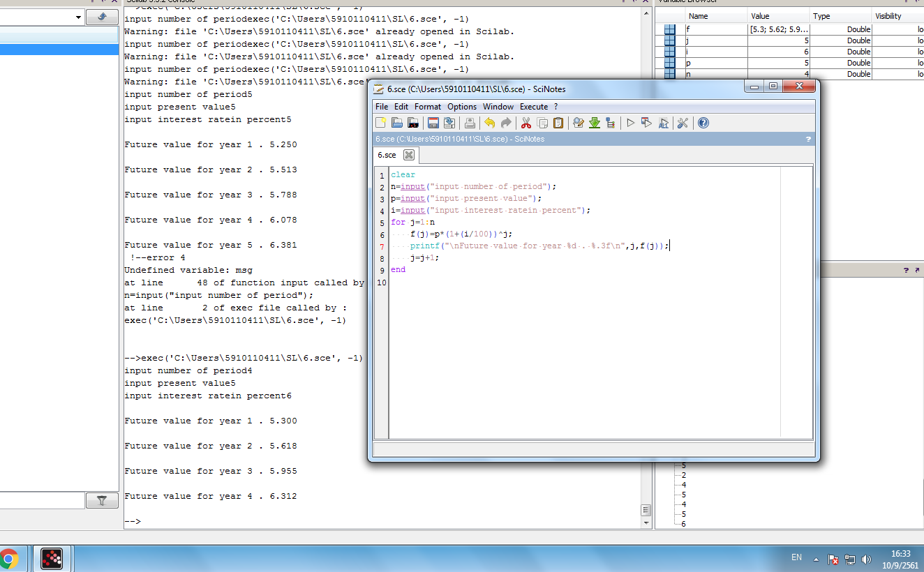Sort Variable Browser by Type column

pos(840,16)
